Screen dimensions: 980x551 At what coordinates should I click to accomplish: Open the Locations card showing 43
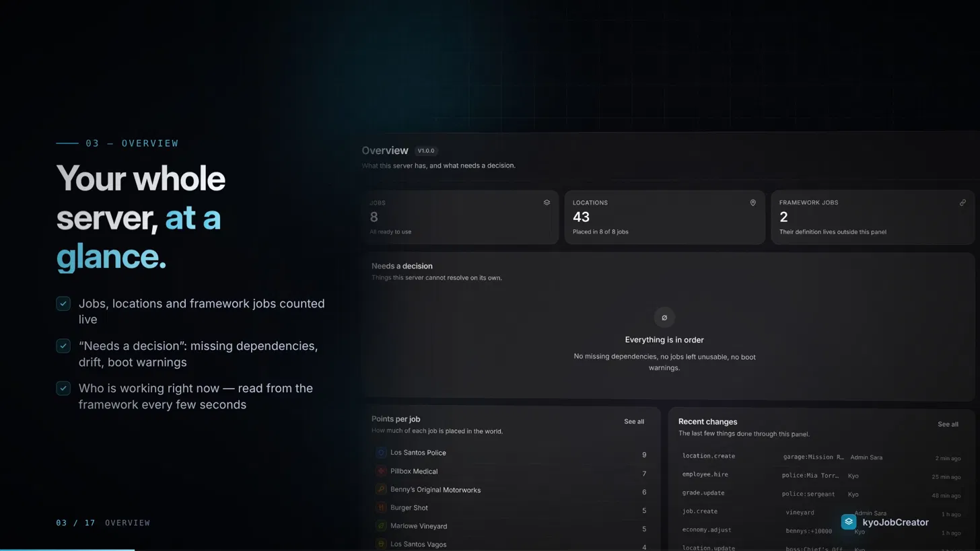coord(664,217)
